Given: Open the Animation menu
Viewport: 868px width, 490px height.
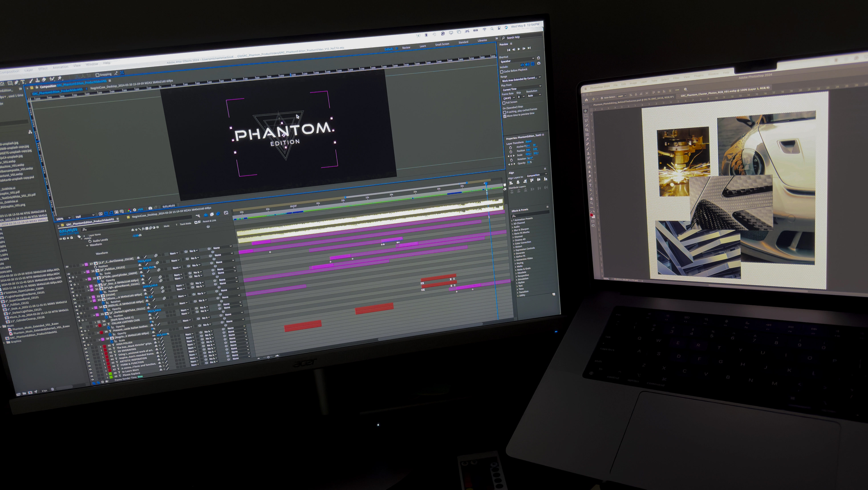Looking at the screenshot, I should coord(60,67).
